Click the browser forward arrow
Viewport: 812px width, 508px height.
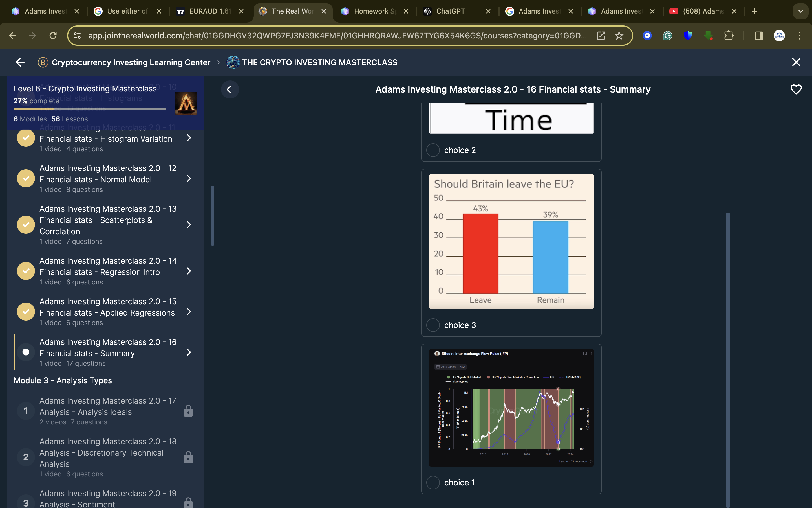[32, 36]
